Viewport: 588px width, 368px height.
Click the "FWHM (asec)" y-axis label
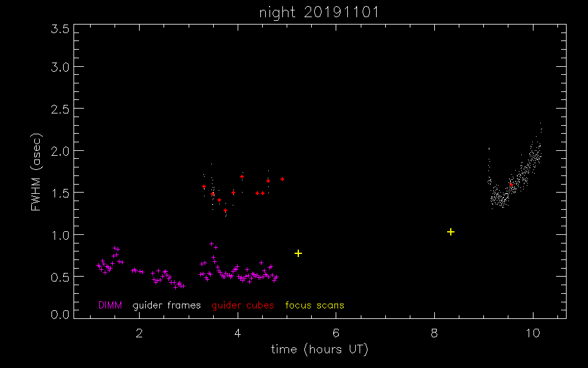point(36,172)
